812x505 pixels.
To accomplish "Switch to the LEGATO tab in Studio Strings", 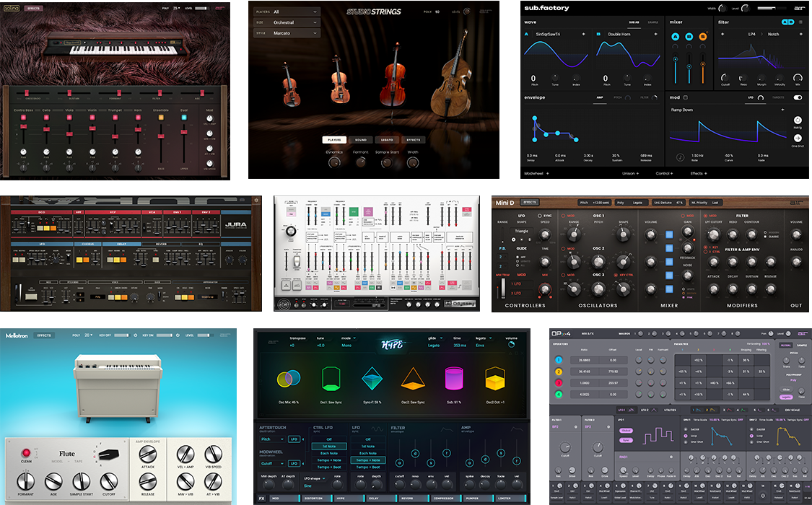I will click(x=387, y=140).
